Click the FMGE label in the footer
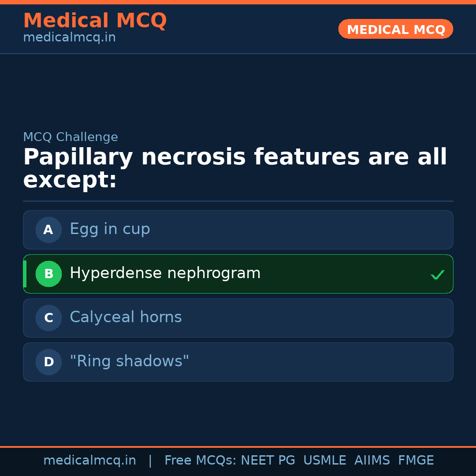 (x=416, y=461)
